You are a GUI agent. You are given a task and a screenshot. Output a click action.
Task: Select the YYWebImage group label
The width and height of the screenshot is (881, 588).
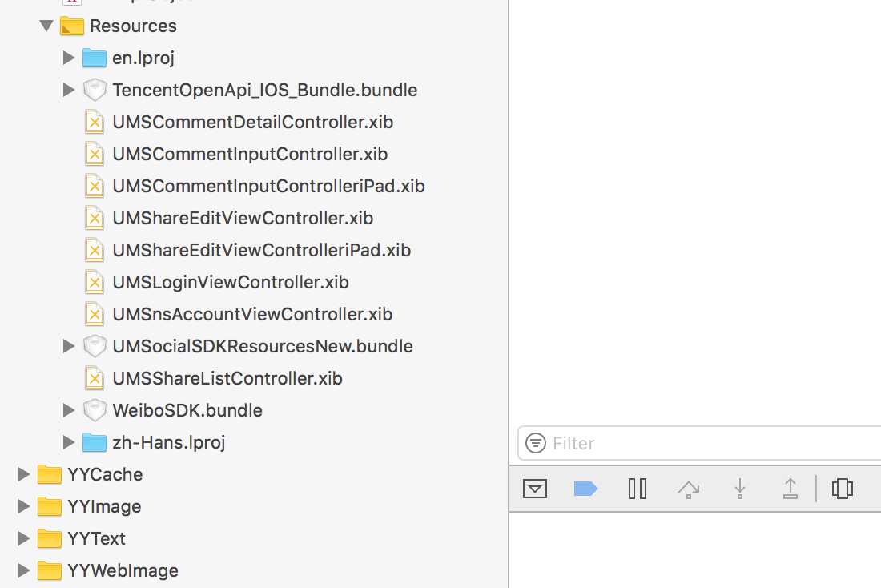pyautogui.click(x=123, y=570)
